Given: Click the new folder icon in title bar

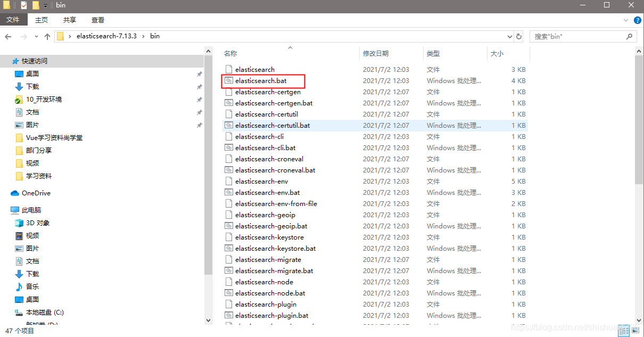Looking at the screenshot, I should pyautogui.click(x=36, y=5).
